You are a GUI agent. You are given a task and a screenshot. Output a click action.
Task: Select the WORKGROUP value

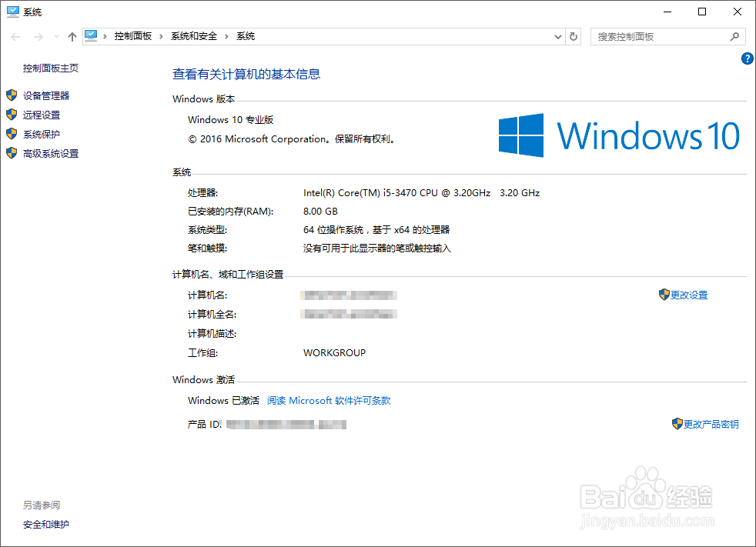pos(334,353)
